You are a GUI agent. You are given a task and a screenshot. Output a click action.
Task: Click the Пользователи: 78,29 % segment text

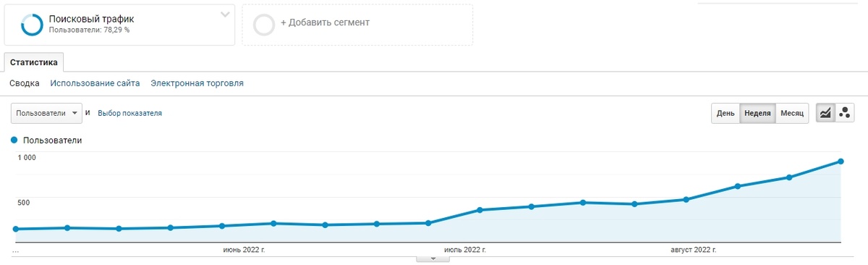click(x=89, y=31)
